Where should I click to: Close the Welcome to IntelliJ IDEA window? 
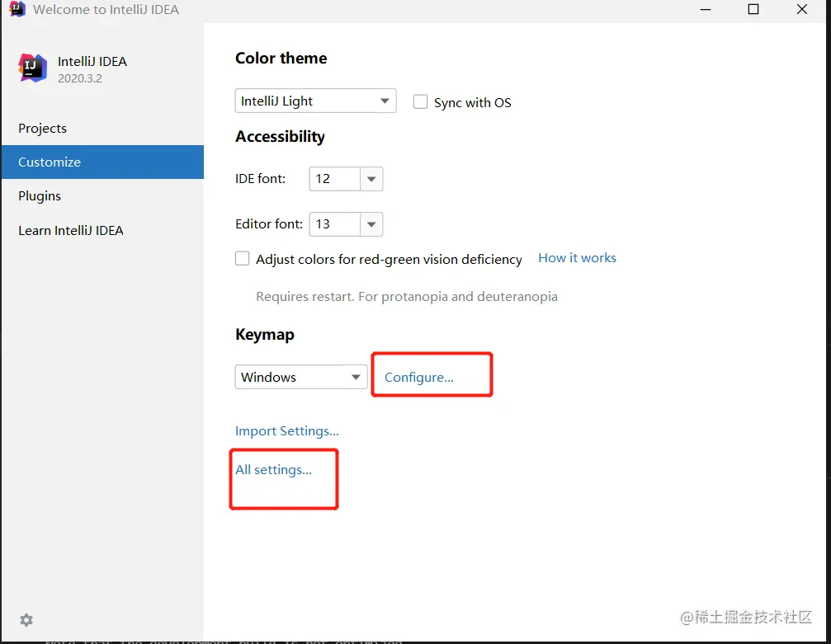[x=802, y=10]
